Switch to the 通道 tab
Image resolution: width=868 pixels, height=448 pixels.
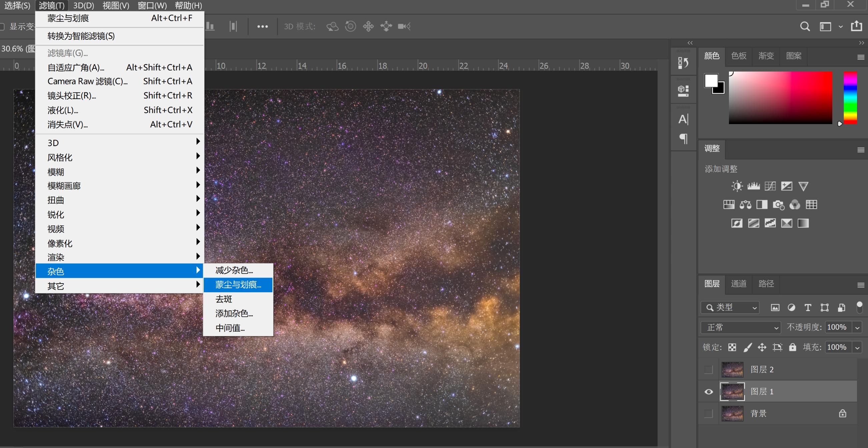point(739,284)
